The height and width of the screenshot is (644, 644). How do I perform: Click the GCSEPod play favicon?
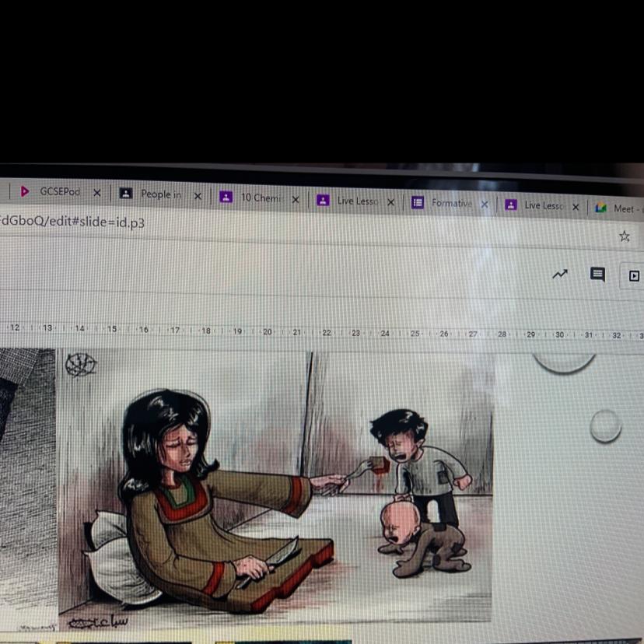click(24, 191)
